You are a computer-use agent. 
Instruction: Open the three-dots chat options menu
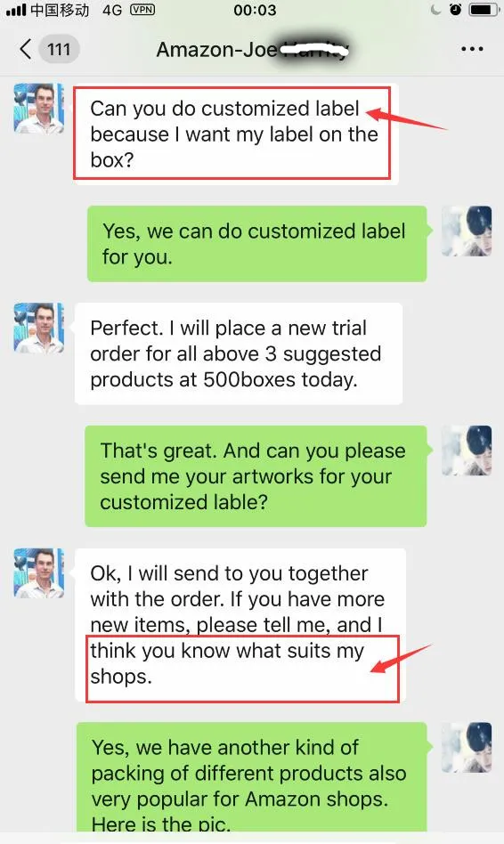click(472, 49)
